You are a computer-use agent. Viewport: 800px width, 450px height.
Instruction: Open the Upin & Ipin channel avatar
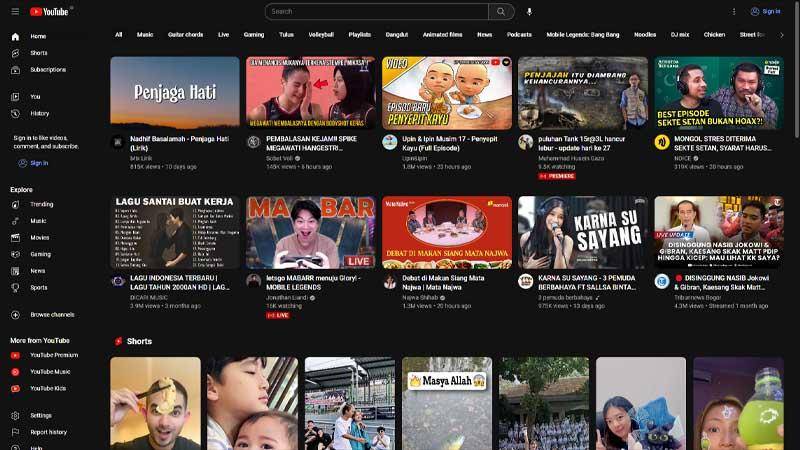tap(390, 142)
